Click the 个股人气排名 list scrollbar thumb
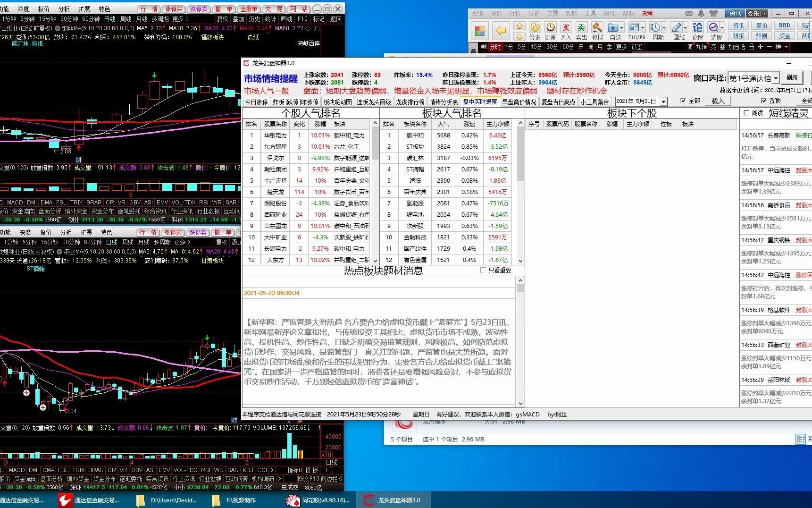812x508 pixels. (x=376, y=144)
